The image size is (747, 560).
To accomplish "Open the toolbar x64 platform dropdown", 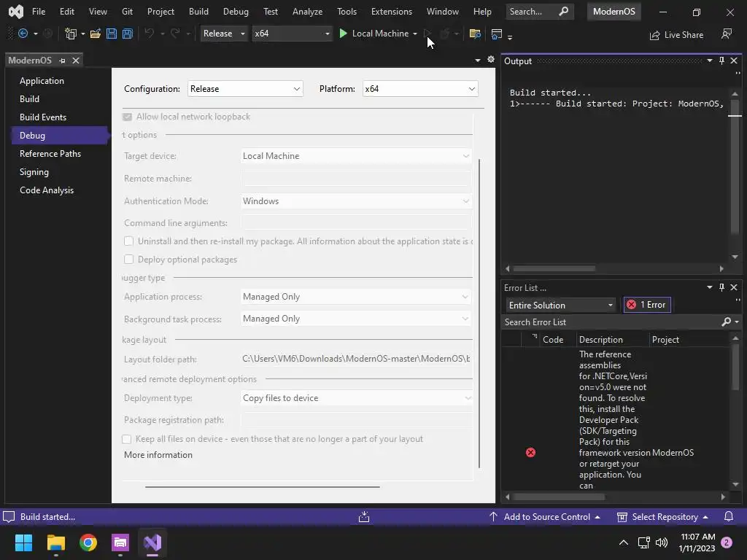I will [292, 34].
